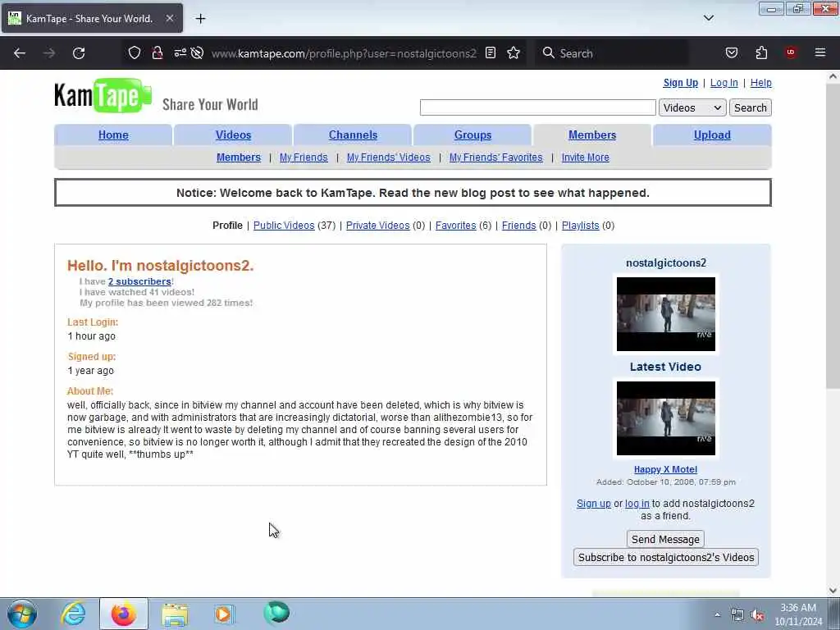
Task: Open File Explorer taskbar icon
Action: [x=175, y=614]
